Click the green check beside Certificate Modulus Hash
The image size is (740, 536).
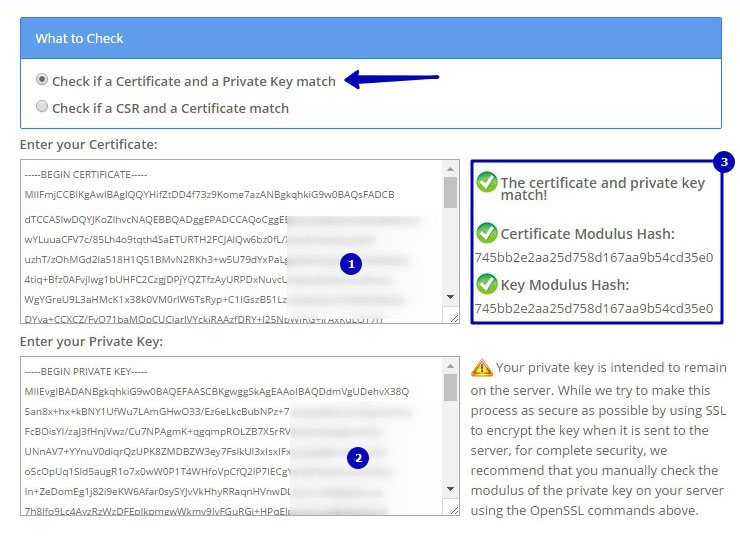(487, 233)
